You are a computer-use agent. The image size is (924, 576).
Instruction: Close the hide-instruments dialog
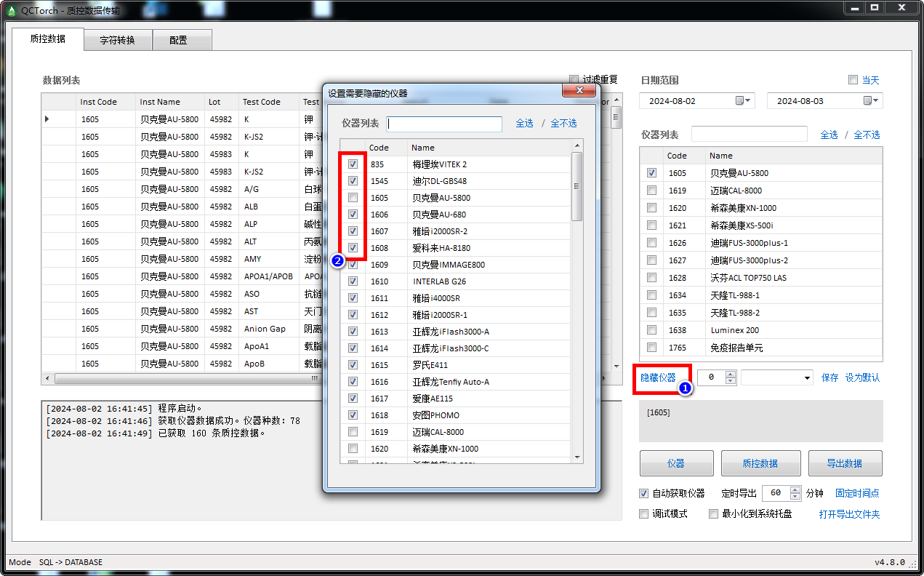click(579, 91)
